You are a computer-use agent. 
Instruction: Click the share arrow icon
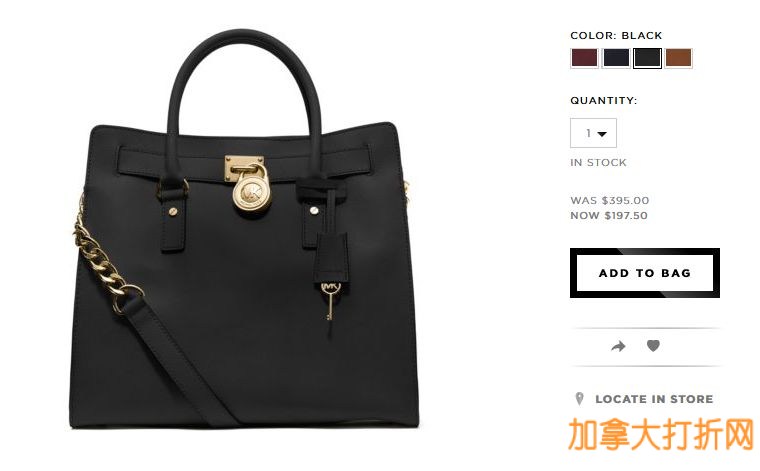(618, 346)
